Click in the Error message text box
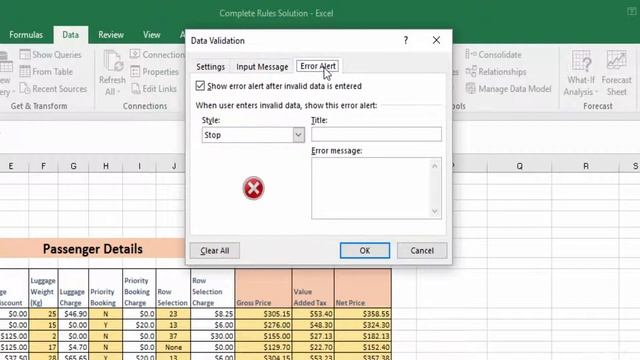 click(x=371, y=188)
